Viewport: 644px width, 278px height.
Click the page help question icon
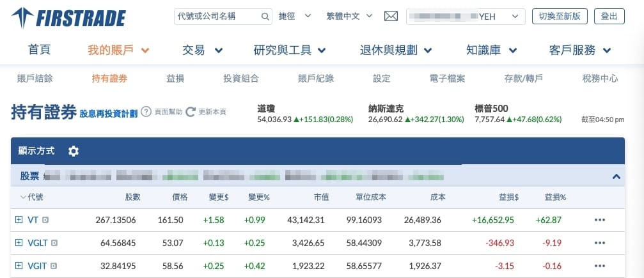146,112
